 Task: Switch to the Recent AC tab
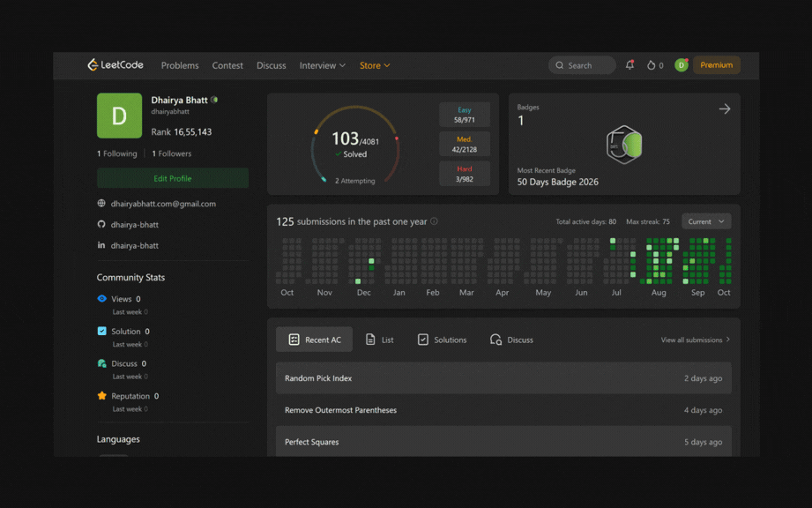point(315,340)
